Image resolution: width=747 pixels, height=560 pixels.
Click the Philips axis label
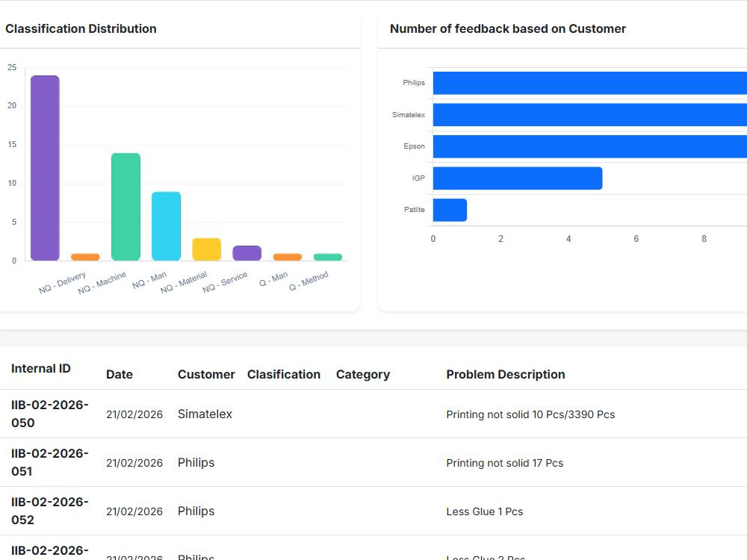tap(414, 83)
